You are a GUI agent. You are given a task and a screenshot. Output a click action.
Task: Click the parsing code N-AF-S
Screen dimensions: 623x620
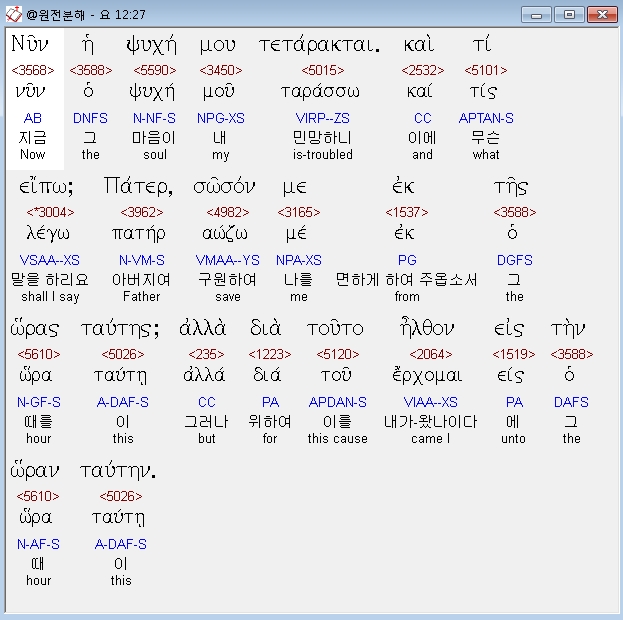pos(38,544)
